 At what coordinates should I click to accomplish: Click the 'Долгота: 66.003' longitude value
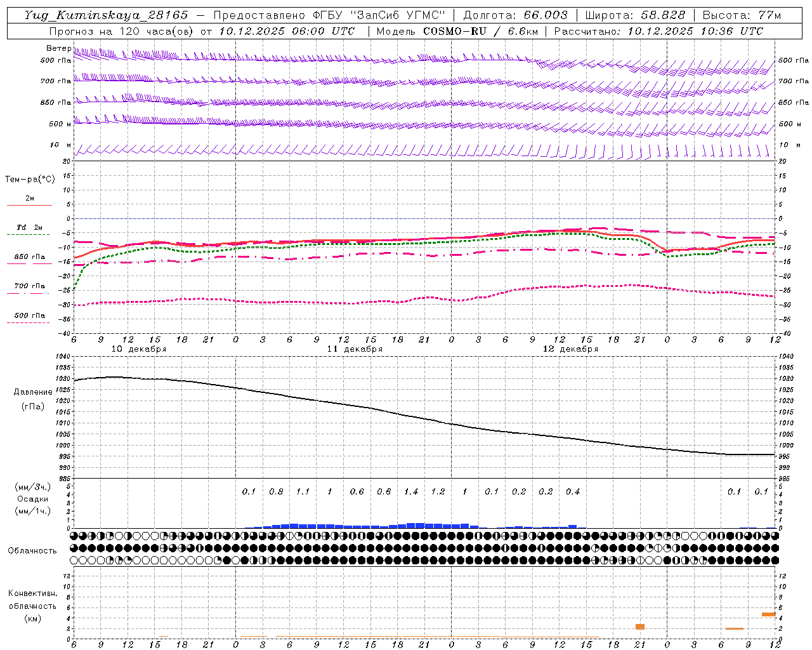(516, 15)
